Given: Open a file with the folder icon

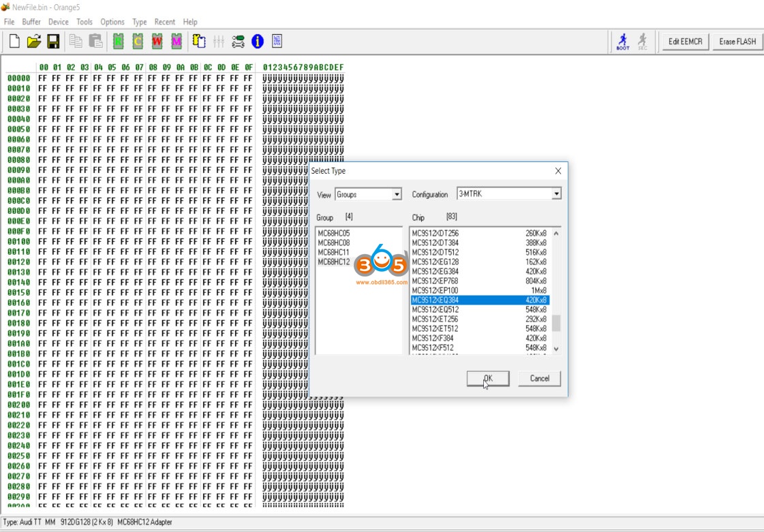Looking at the screenshot, I should [33, 42].
